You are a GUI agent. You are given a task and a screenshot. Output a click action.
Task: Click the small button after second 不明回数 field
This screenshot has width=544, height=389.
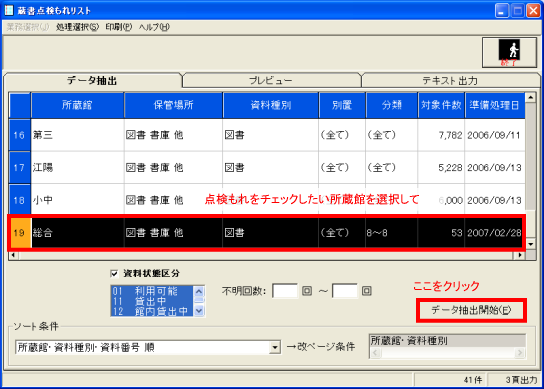coord(367,291)
